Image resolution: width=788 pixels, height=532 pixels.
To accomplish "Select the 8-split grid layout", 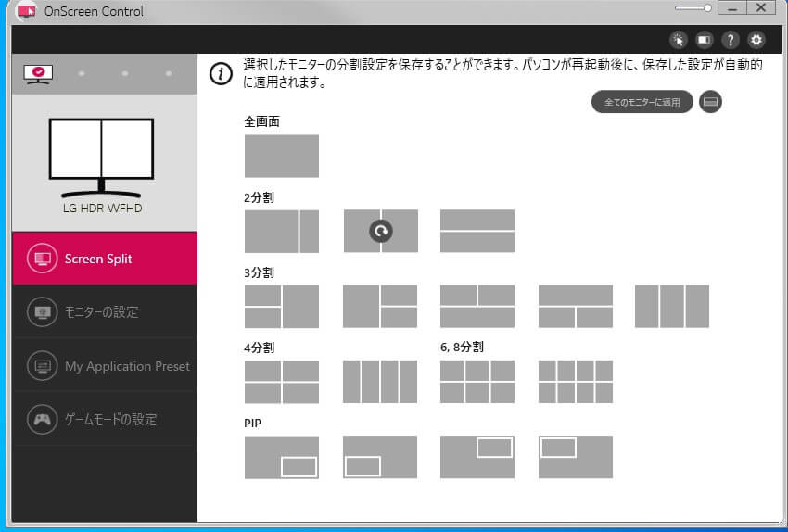I will [x=576, y=382].
